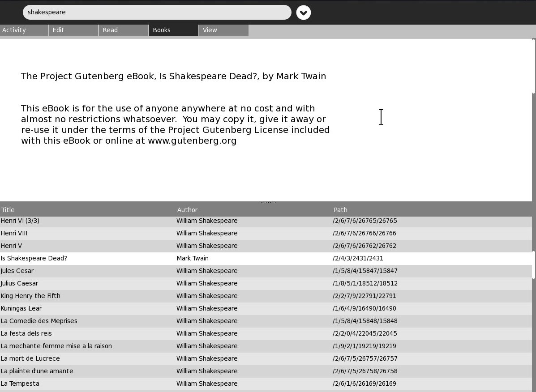Click the pane divider grip handle
The image size is (536, 392).
[268, 202]
